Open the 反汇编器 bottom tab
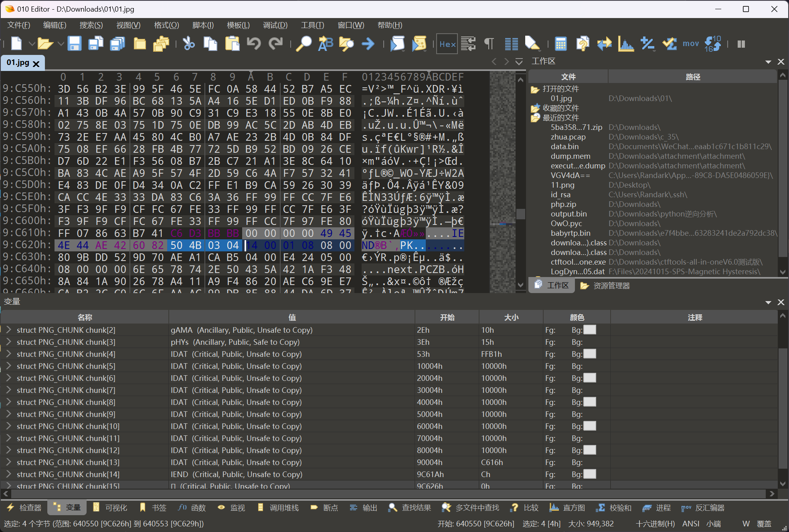Viewport: 789px width, 532px height. pos(703,508)
